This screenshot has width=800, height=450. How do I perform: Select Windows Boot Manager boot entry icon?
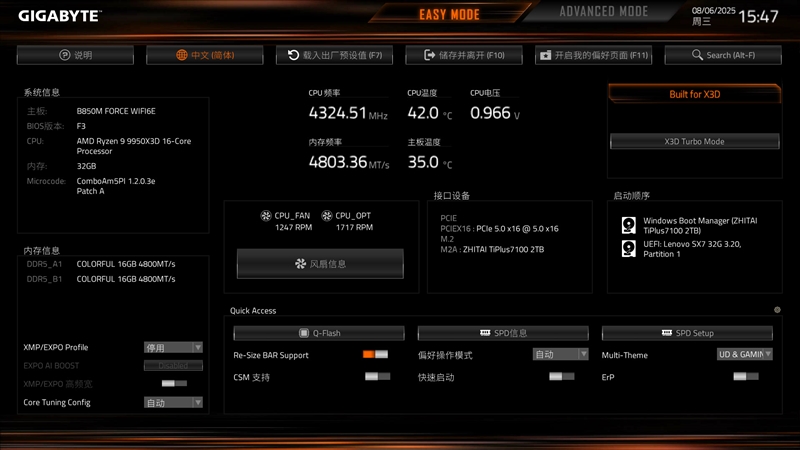pyautogui.click(x=629, y=225)
